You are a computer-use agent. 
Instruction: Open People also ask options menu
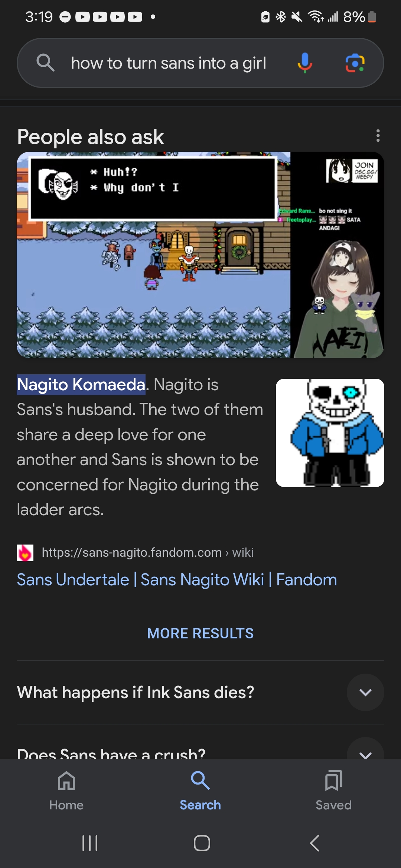pos(378,136)
